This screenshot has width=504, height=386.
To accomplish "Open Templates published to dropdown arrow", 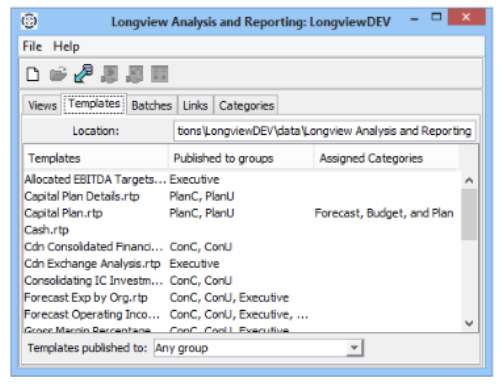I will point(354,348).
